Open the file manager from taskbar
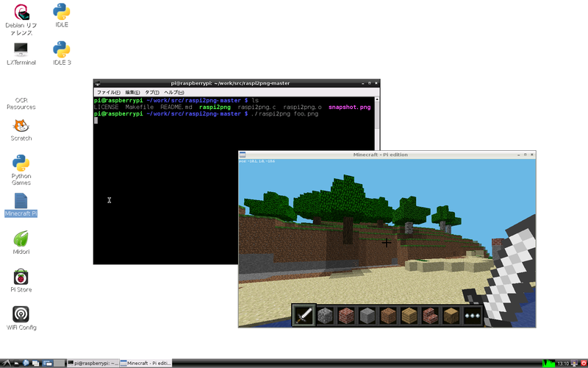This screenshot has height=368, width=588. [x=16, y=363]
